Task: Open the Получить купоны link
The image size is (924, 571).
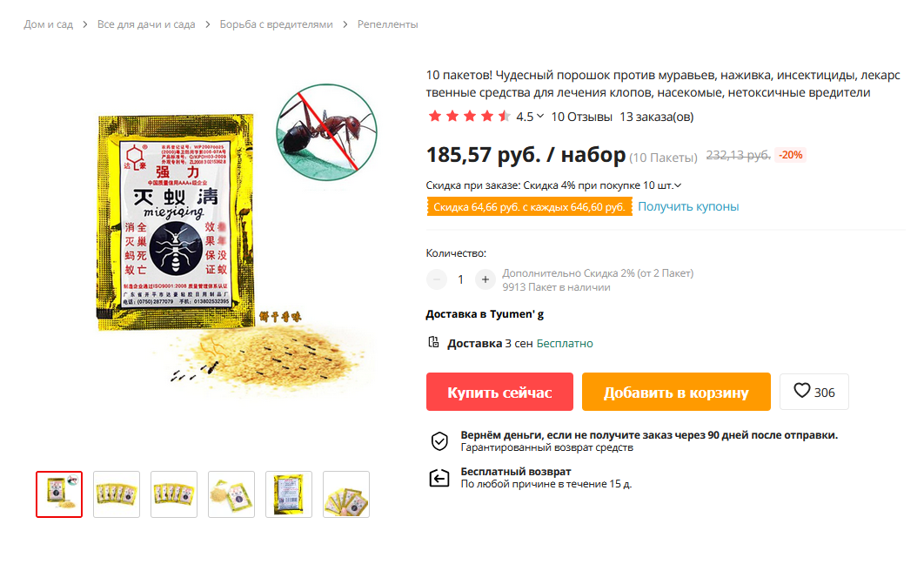Action: 688,206
